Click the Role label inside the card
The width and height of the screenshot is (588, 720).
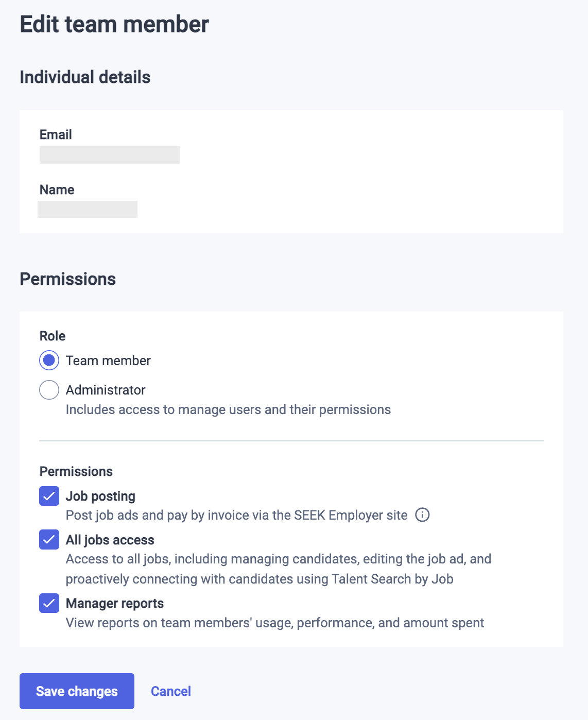coord(53,336)
